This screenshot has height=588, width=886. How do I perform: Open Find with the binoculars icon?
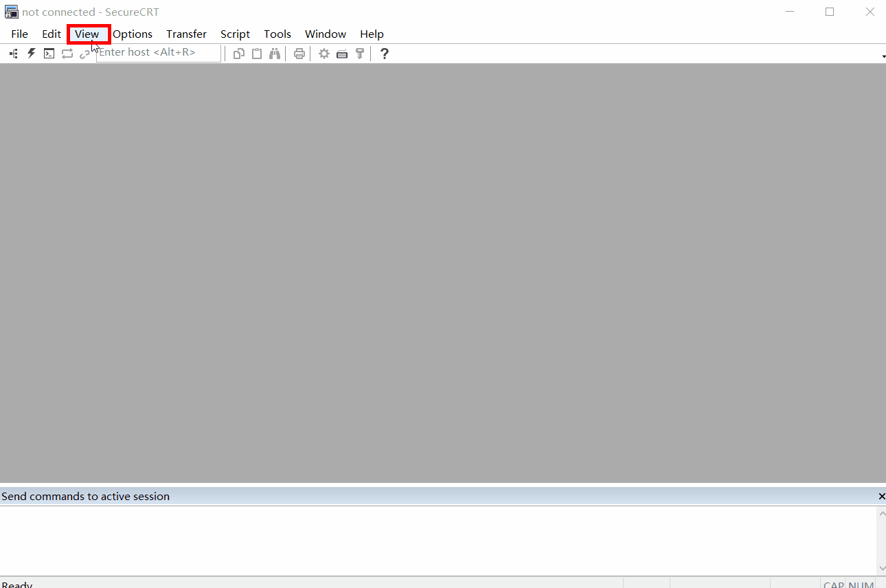tap(275, 54)
